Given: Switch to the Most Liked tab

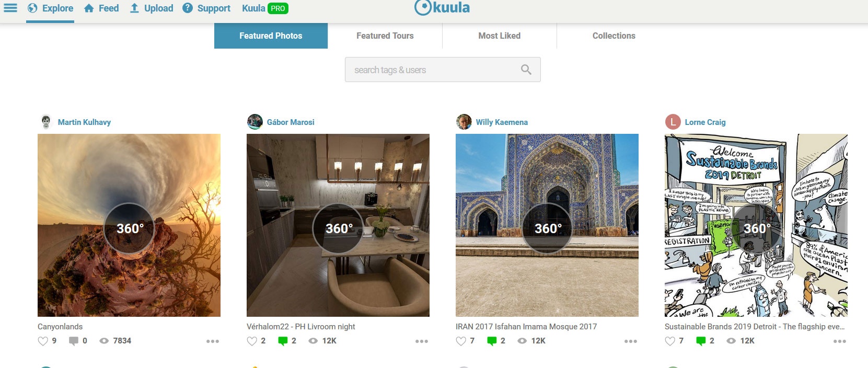Looking at the screenshot, I should [x=500, y=36].
